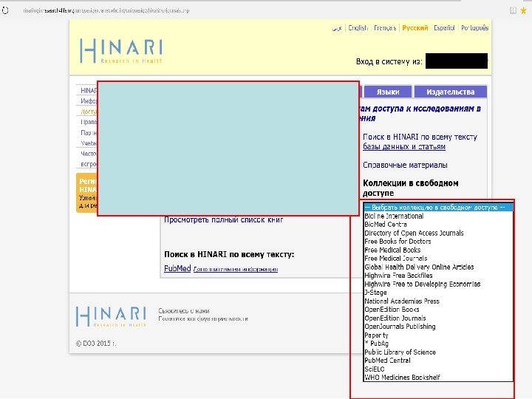Choose BioMed Central collection
This screenshot has width=532, height=399.
438,225
